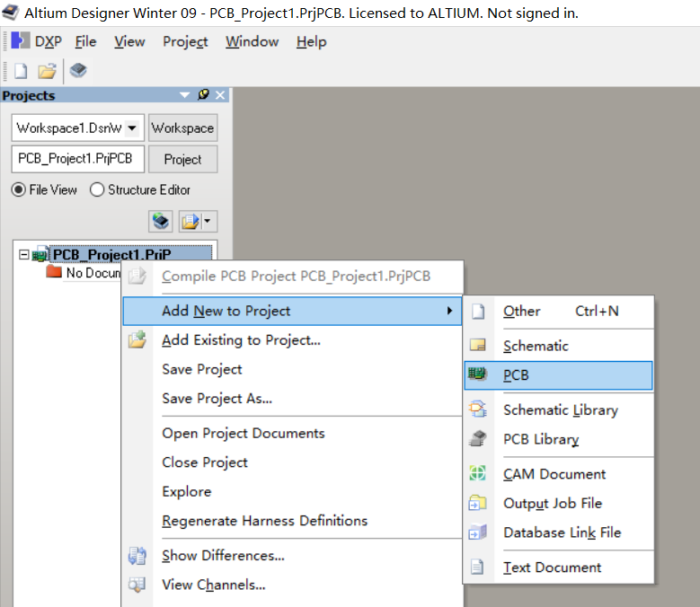Viewport: 700px width, 607px height.
Task: Click the blank page icon beside Other
Action: (x=478, y=312)
